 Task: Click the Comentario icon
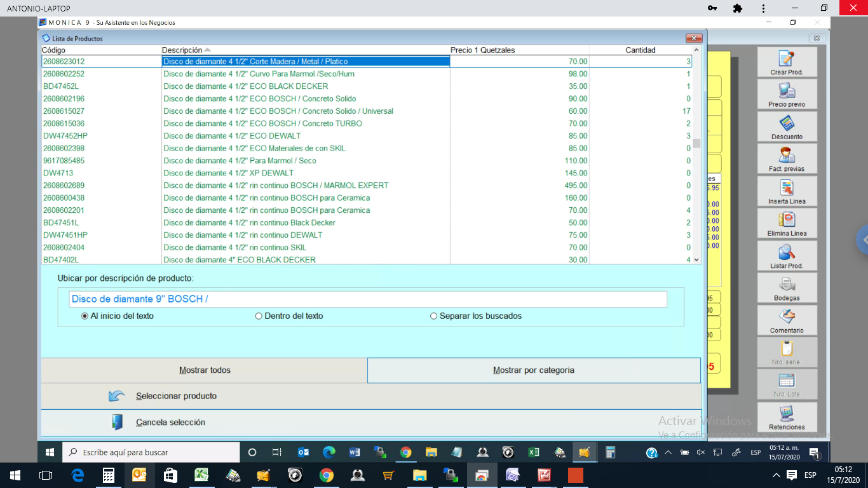click(787, 318)
